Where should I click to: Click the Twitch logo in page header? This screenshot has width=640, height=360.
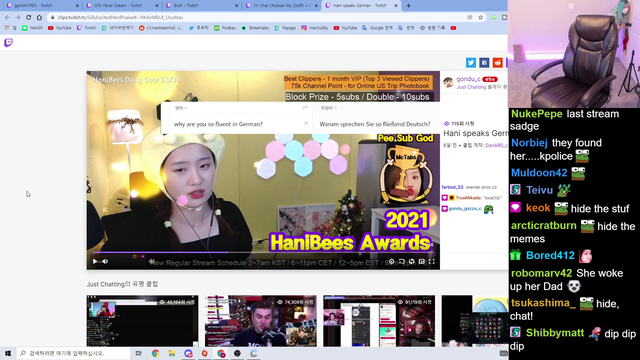coord(8,42)
